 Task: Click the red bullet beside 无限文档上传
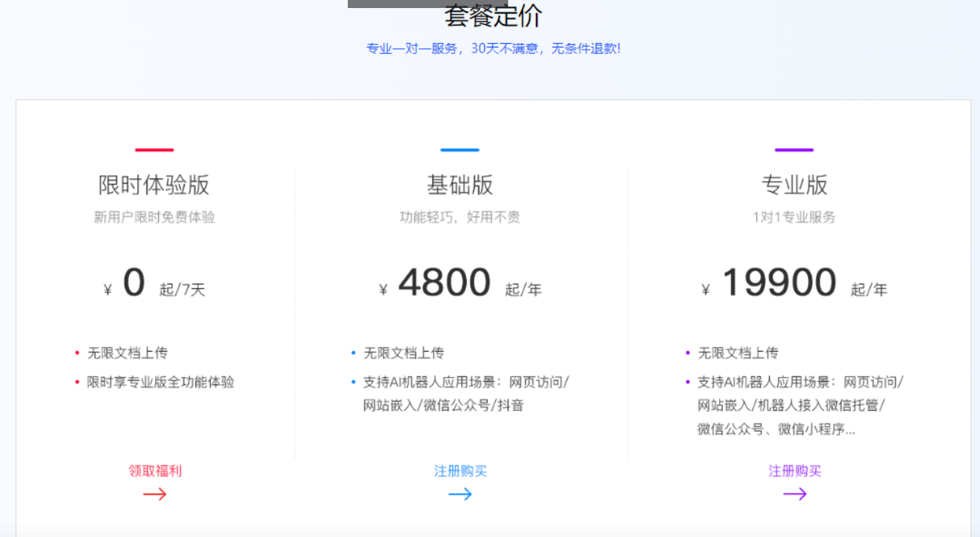tap(78, 352)
